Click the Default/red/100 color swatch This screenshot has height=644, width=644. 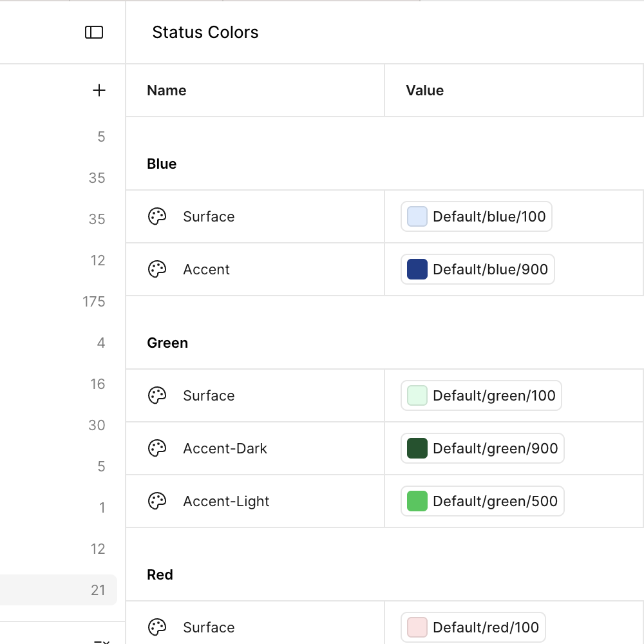point(417,627)
